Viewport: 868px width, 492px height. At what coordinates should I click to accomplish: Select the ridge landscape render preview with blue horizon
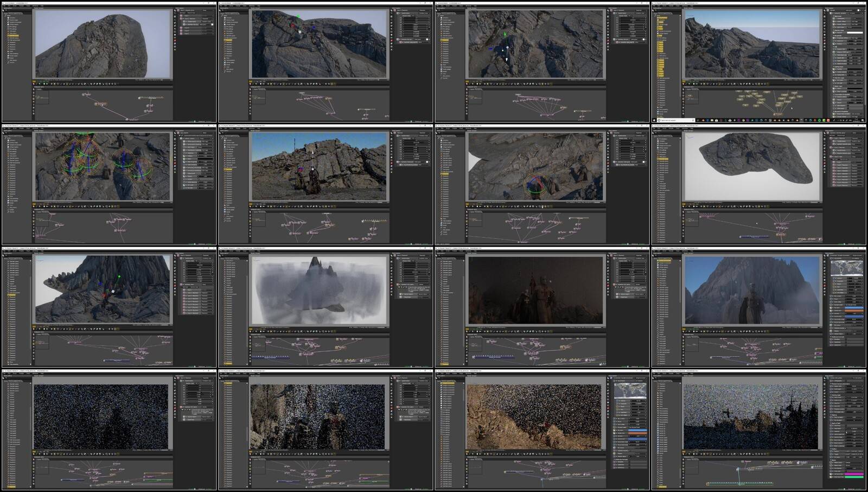(752, 44)
